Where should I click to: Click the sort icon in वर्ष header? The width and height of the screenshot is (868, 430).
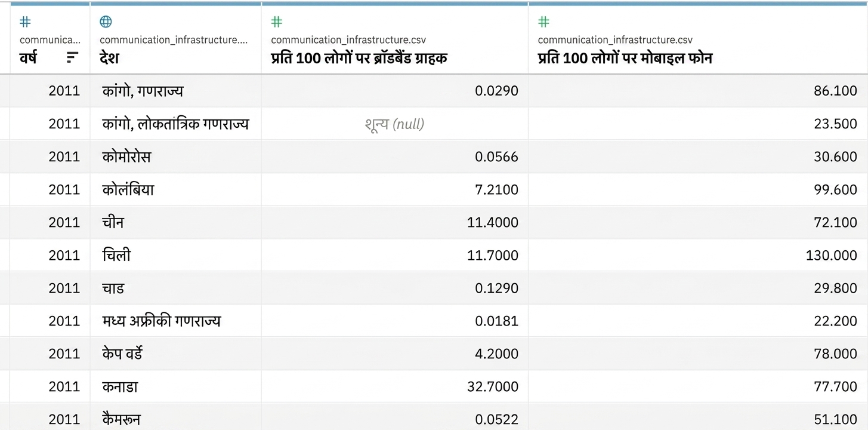72,57
